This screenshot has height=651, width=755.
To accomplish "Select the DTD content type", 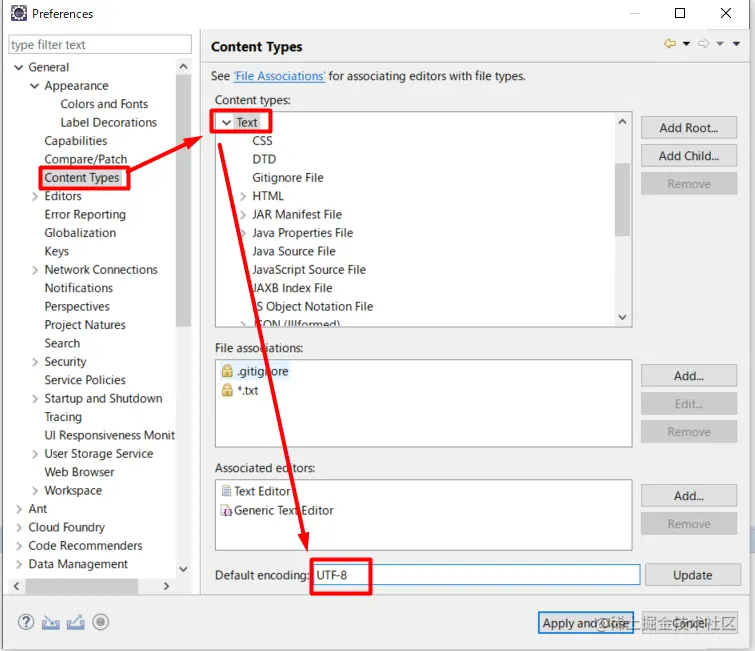I will click(x=264, y=159).
